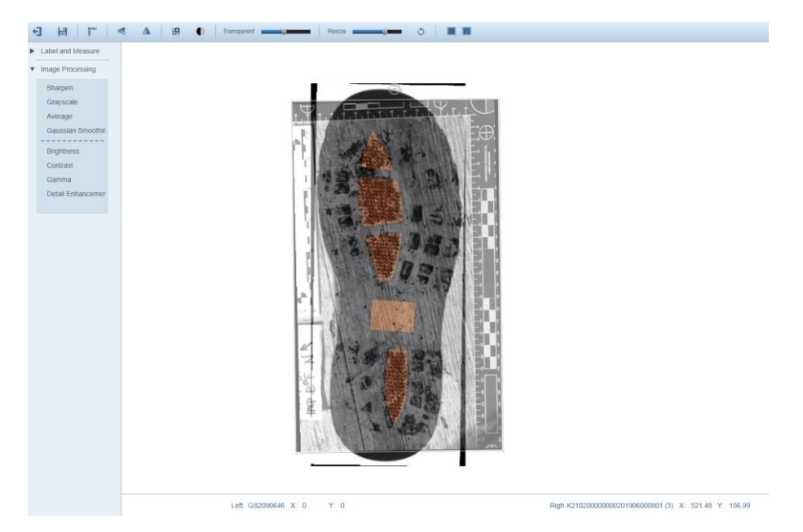
Task: Choose the Gaussian Smoothing option
Action: click(x=77, y=130)
